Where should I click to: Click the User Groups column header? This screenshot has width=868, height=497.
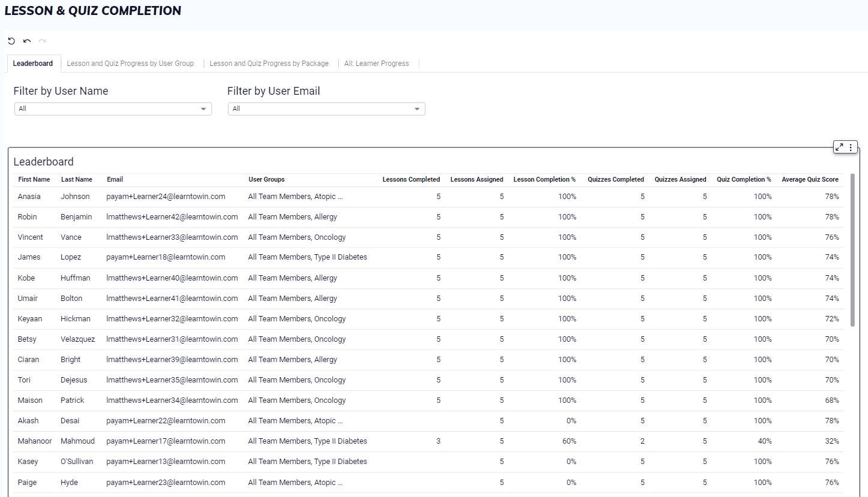tap(266, 180)
